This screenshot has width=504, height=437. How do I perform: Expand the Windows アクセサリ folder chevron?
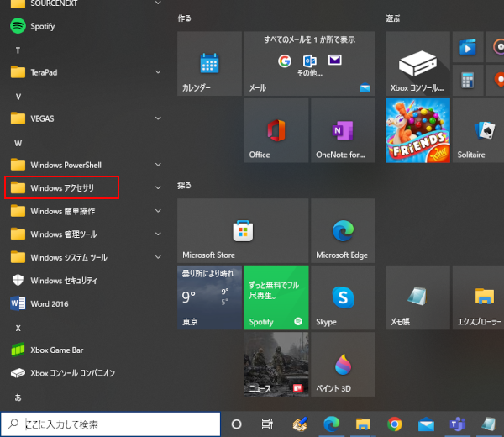tap(158, 188)
